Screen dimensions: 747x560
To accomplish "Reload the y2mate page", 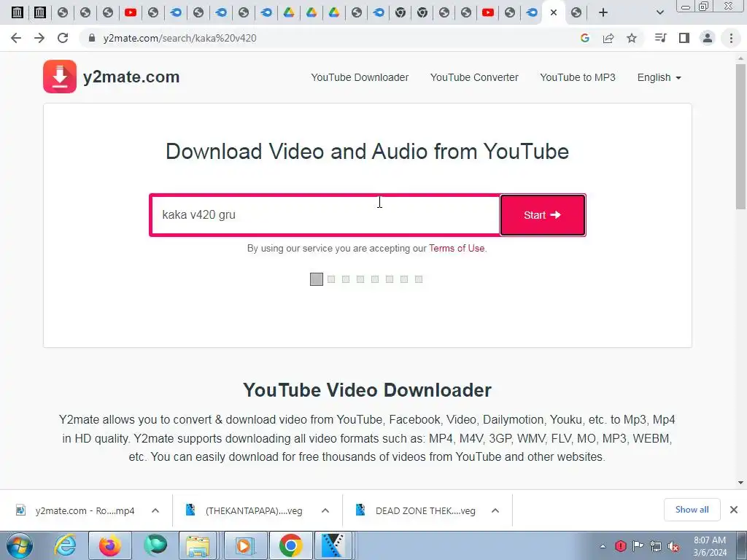I will [63, 38].
